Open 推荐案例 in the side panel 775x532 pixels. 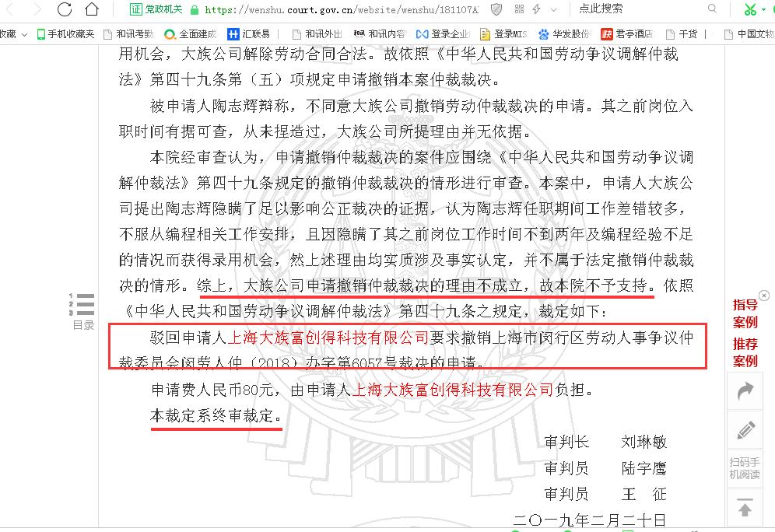coord(745,352)
